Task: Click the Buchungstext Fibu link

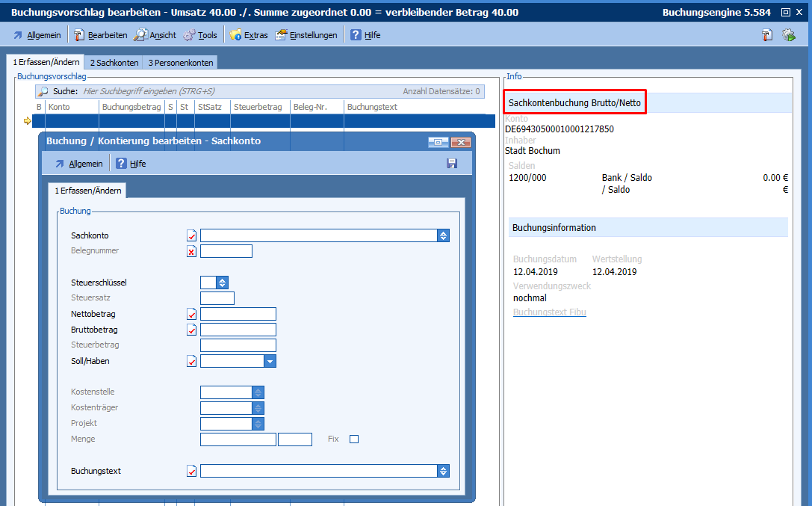Action: (x=549, y=312)
